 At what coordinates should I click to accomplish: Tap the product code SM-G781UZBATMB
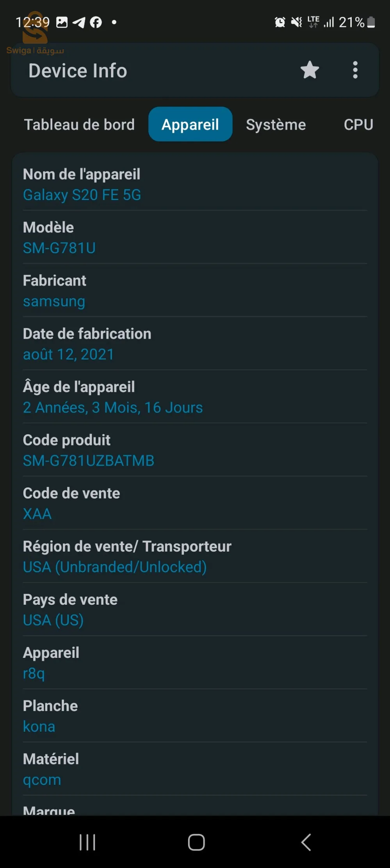[89, 461]
